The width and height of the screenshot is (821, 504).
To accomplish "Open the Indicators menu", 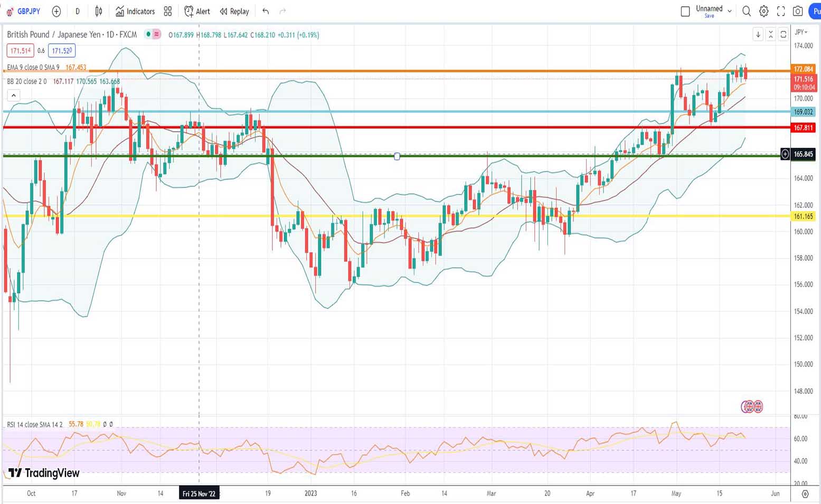I will pyautogui.click(x=135, y=11).
